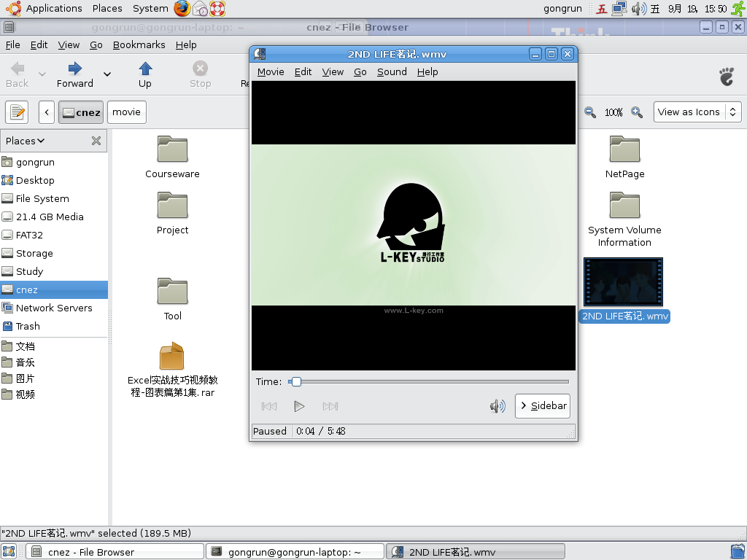Image resolution: width=747 pixels, height=560 pixels.
Task: Click the system volume tray icon
Action: [x=639, y=9]
